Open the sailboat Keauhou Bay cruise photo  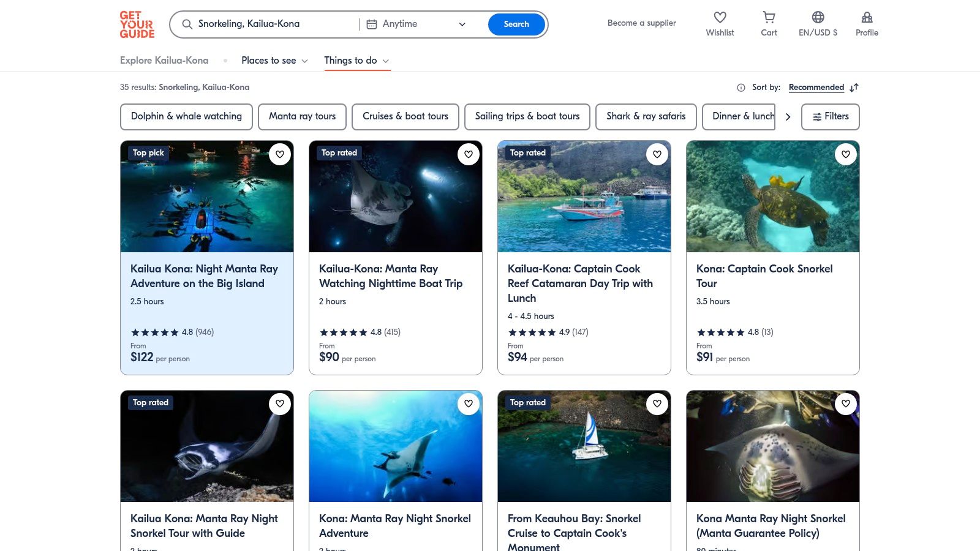(584, 446)
